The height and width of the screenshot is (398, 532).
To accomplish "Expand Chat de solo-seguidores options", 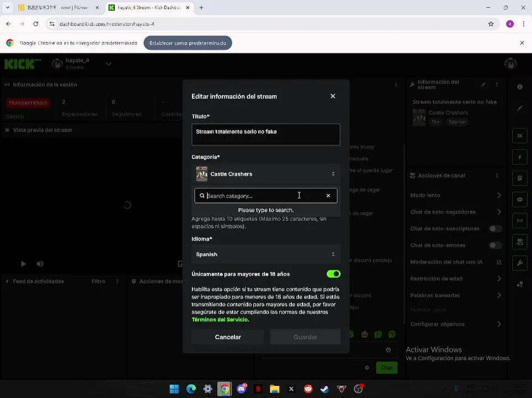I will [x=499, y=212].
